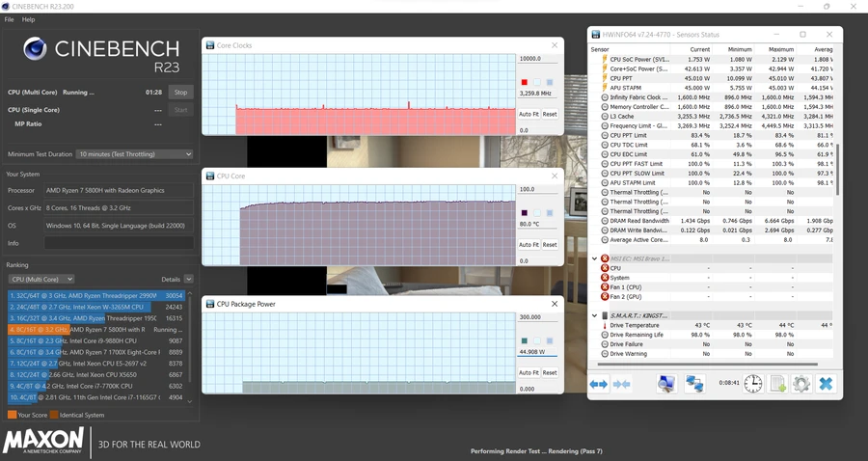Image resolution: width=868 pixels, height=461 pixels.
Task: Close the CPU Package Power graph window
Action: coord(555,304)
